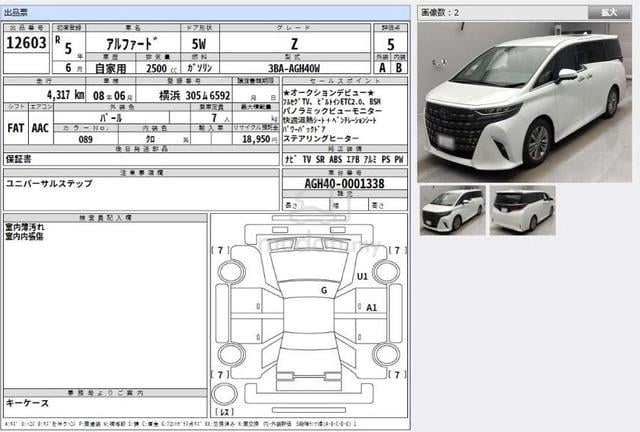Click the fuel type ガソリン
The image size is (640, 432).
tap(199, 68)
